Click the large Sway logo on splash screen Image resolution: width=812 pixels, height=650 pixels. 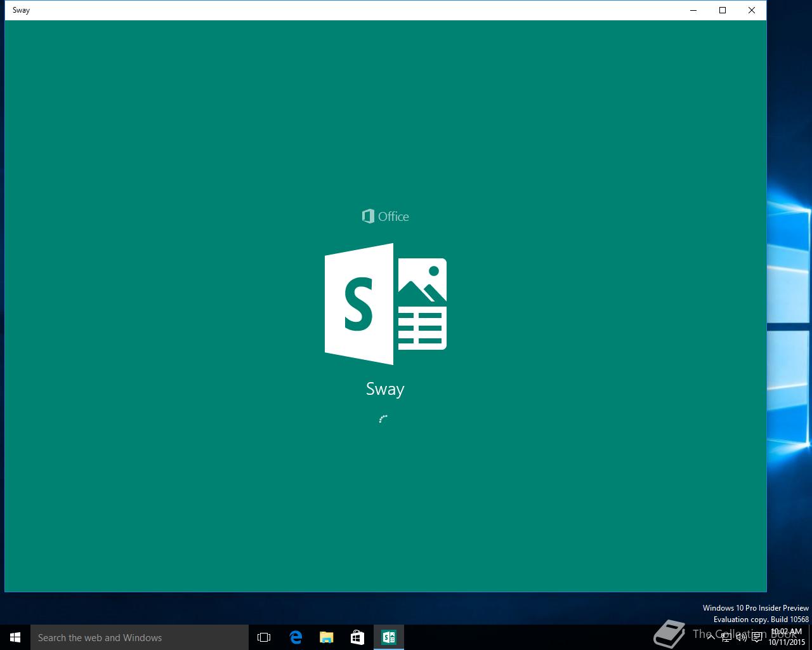[x=386, y=304]
